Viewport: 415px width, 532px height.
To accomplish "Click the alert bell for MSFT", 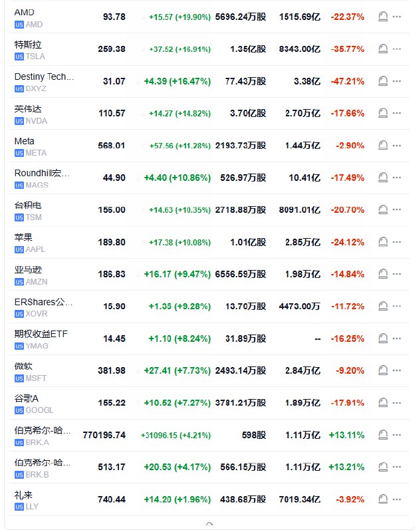I will click(383, 370).
